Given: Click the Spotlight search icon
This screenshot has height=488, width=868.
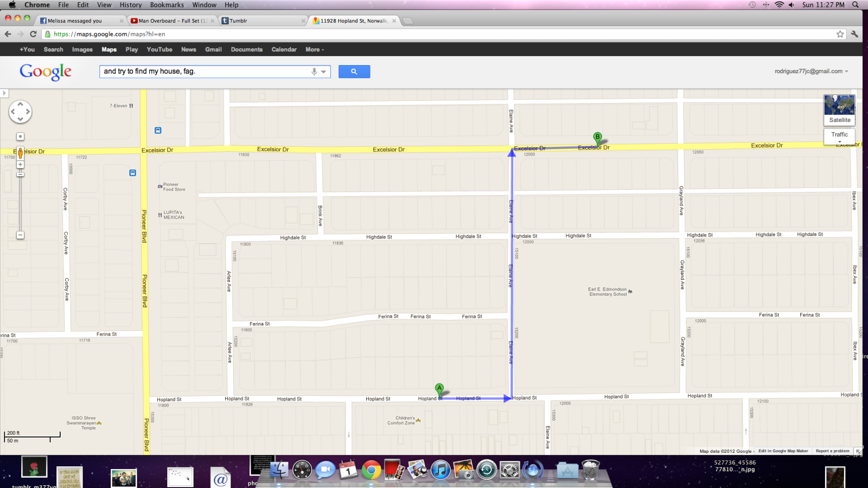Looking at the screenshot, I should click(856, 5).
